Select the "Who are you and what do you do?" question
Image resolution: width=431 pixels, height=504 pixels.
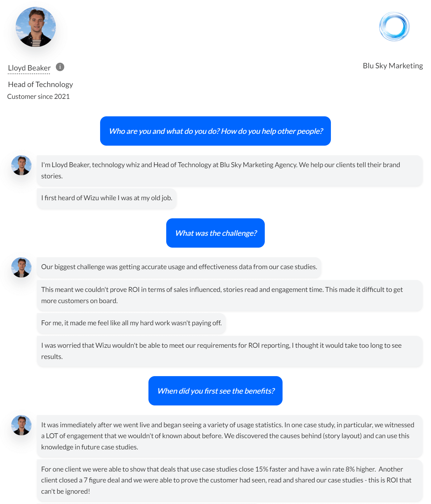point(215,131)
